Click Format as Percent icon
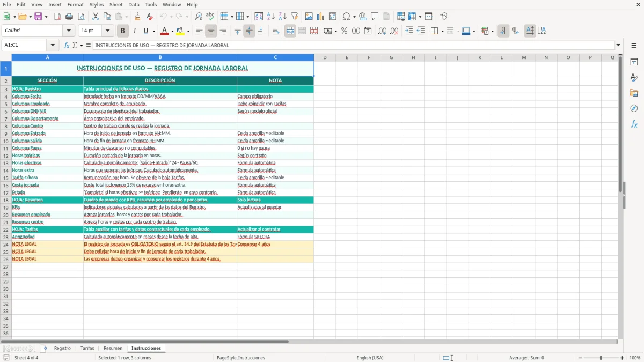This screenshot has width=644, height=362. (344, 31)
